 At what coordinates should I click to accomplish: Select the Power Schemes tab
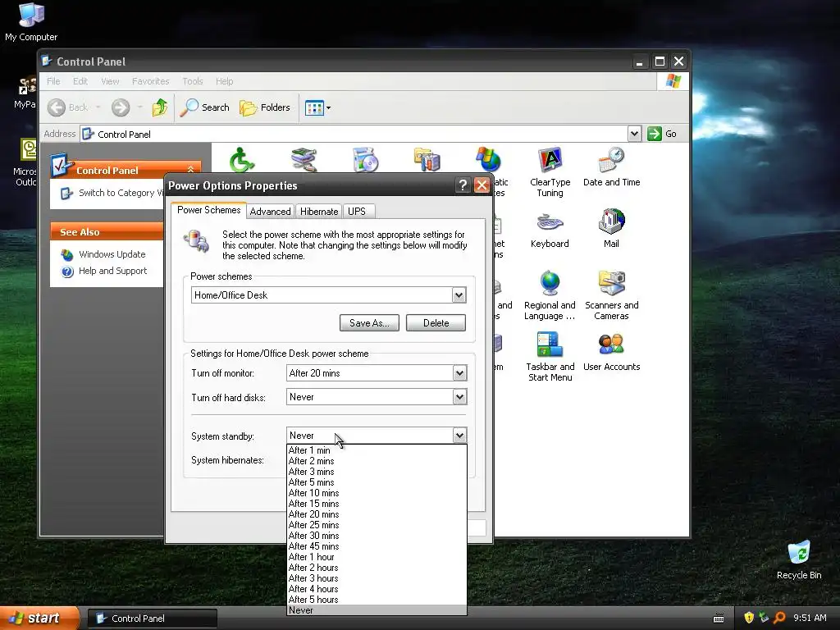(209, 210)
